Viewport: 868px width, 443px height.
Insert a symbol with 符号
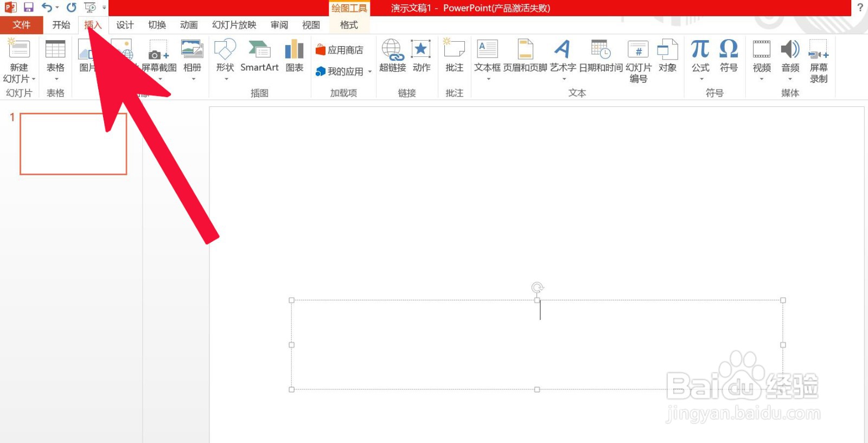[729, 56]
